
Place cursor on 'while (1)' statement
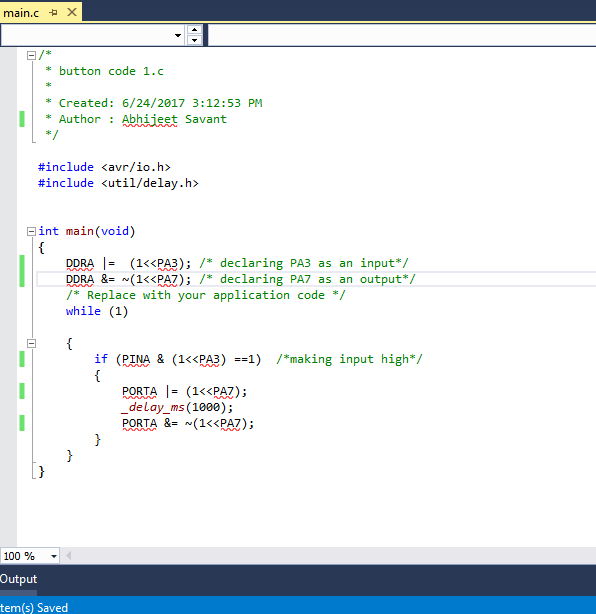97,311
